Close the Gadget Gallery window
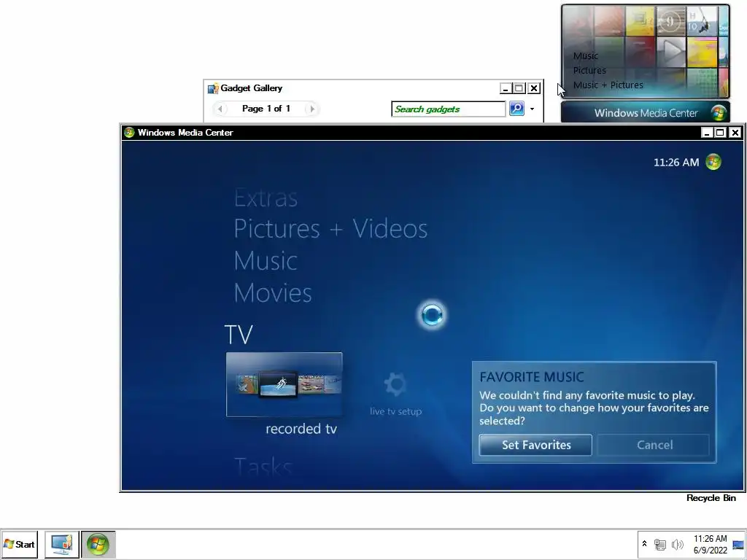 point(534,88)
